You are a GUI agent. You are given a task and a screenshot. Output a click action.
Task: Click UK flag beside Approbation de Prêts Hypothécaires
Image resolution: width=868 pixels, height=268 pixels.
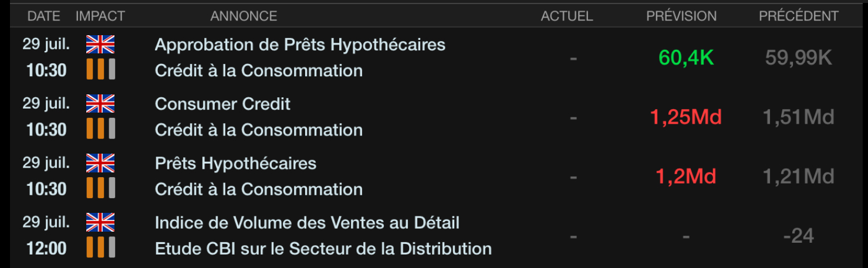point(100,45)
